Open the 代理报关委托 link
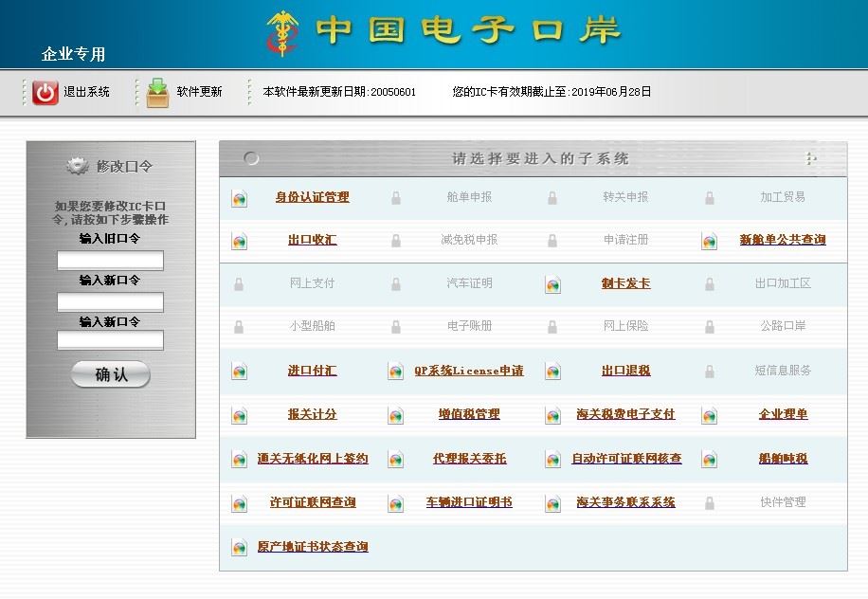 tap(469, 459)
